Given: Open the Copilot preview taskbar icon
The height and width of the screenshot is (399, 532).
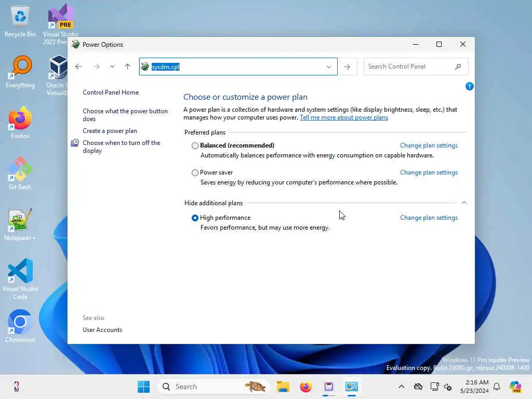Looking at the screenshot, I should coord(515,387).
